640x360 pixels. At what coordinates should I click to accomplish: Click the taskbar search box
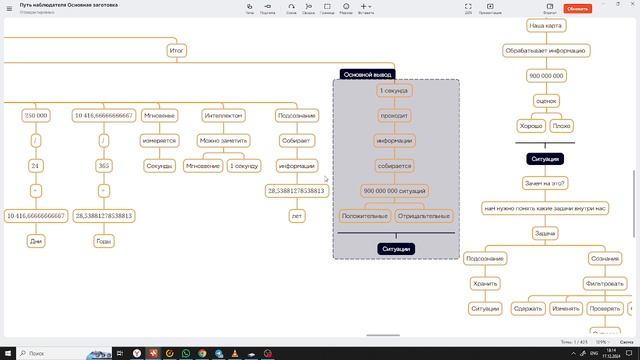coord(63,353)
